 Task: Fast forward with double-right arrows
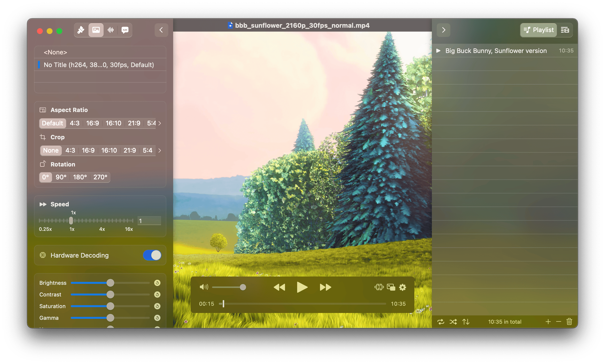coord(325,287)
